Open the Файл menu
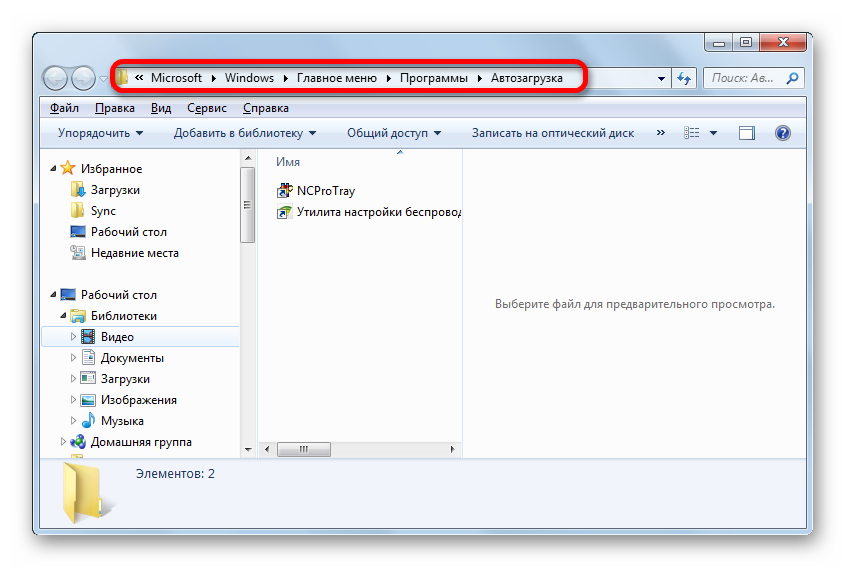The width and height of the screenshot is (846, 568). [63, 108]
